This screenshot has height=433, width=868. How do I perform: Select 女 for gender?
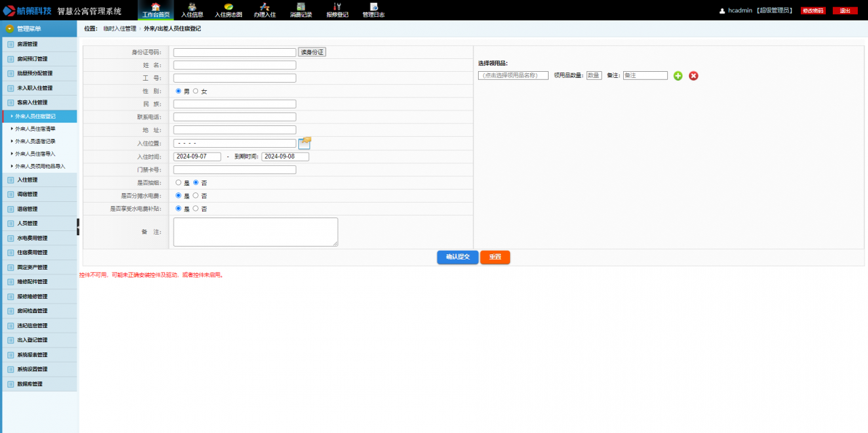coord(196,91)
